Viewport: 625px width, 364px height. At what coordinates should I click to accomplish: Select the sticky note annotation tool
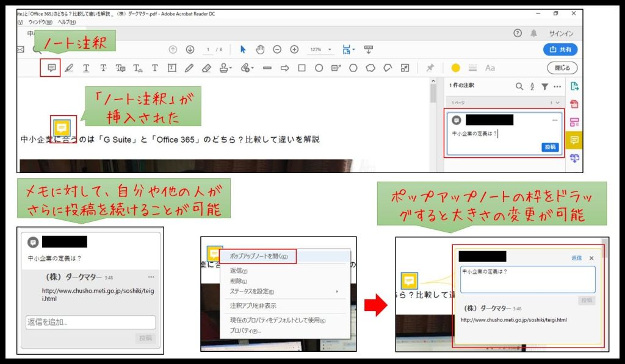pos(51,68)
